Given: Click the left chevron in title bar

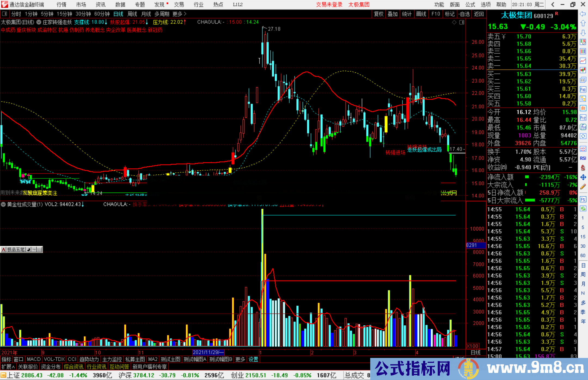Looking at the screenshot, I should pyautogui.click(x=553, y=5).
